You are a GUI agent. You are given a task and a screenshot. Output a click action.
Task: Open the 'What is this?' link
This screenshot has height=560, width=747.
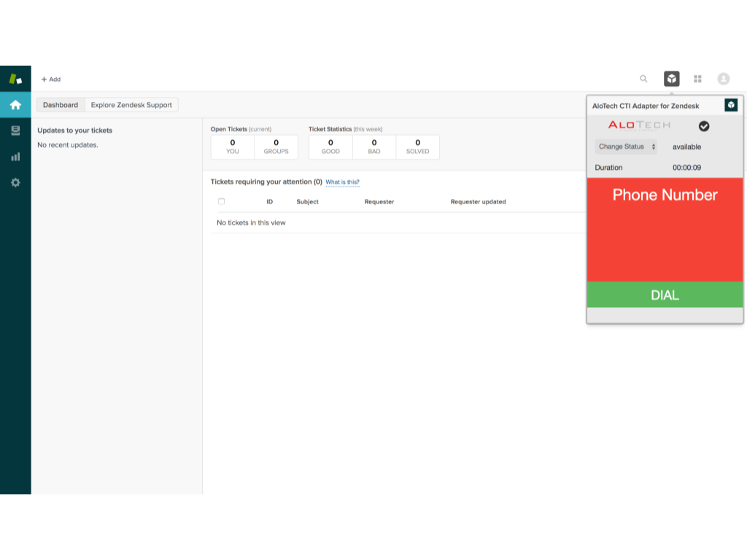pos(342,182)
